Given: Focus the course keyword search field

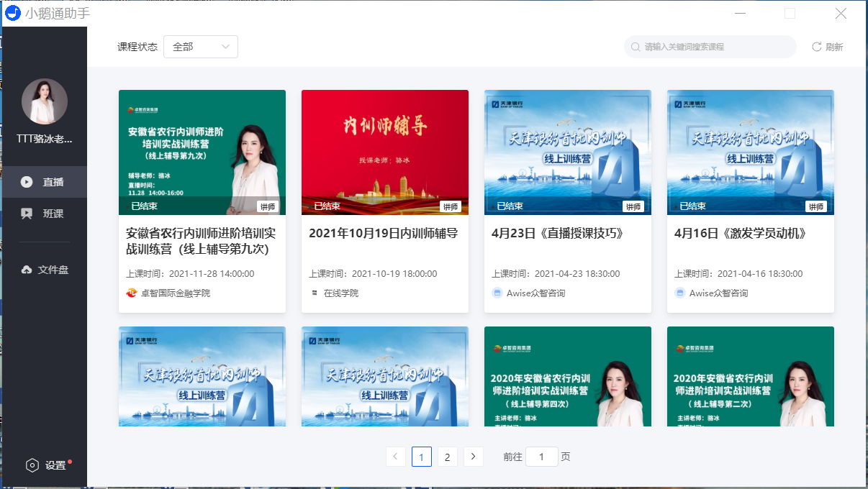Looking at the screenshot, I should click(x=710, y=47).
